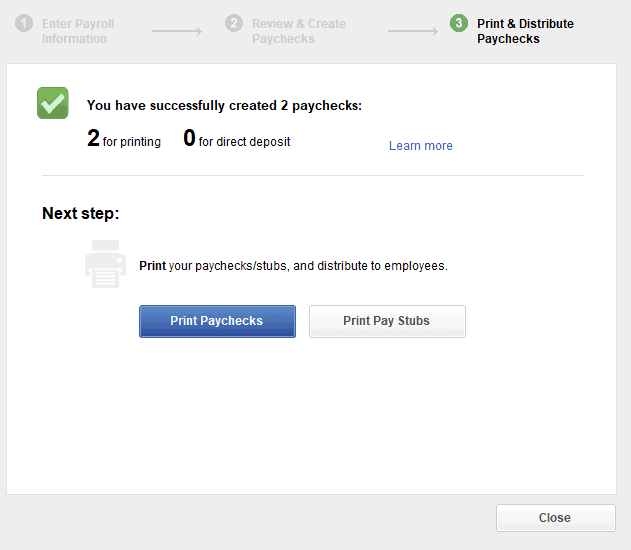Go to Enter Payroll Information step label
631x550 pixels.
pyautogui.click(x=78, y=31)
